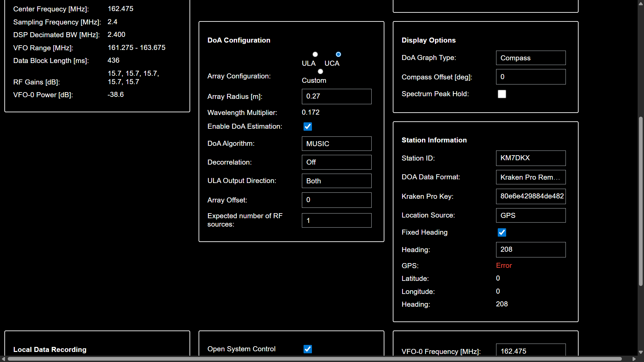Choose the Custom array configuration radio

point(320,71)
